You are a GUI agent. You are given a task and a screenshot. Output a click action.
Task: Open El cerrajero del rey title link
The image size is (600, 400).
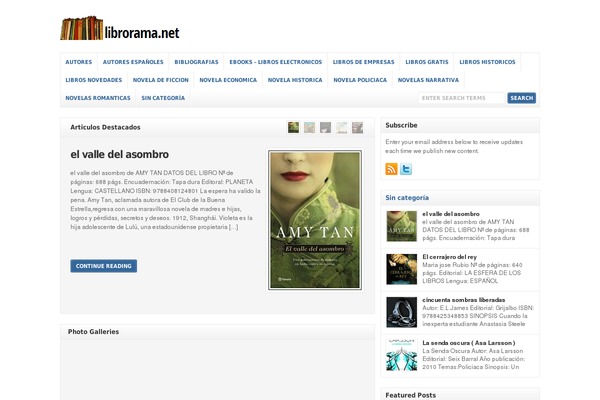pos(449,257)
